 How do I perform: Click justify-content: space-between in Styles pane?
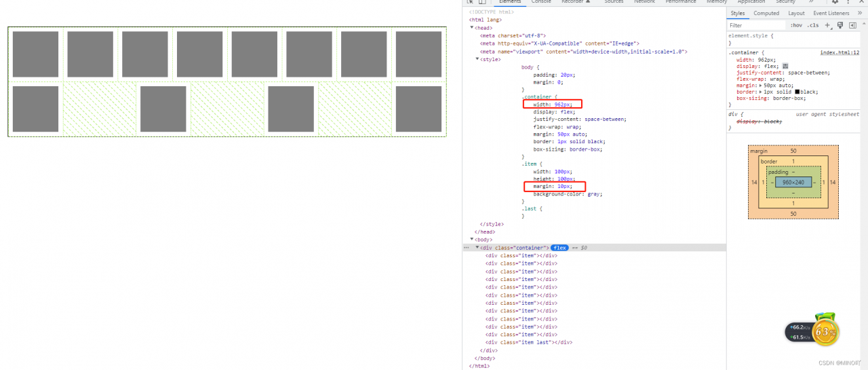(783, 73)
